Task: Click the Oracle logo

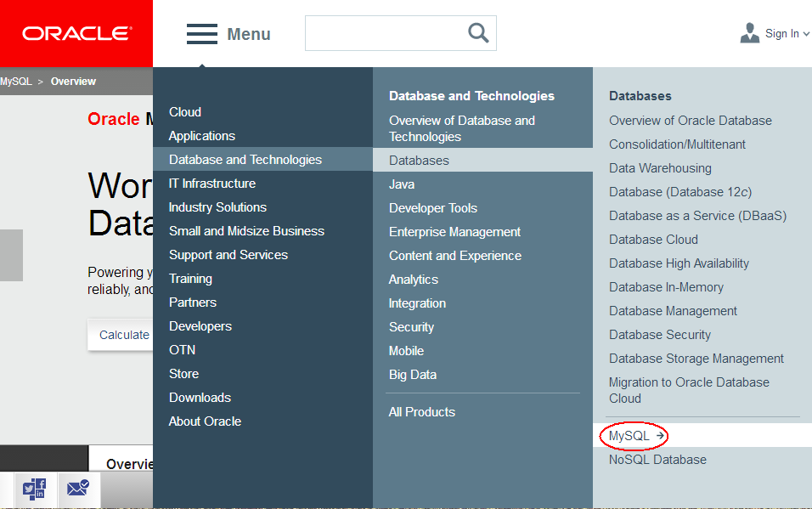Action: (76, 34)
